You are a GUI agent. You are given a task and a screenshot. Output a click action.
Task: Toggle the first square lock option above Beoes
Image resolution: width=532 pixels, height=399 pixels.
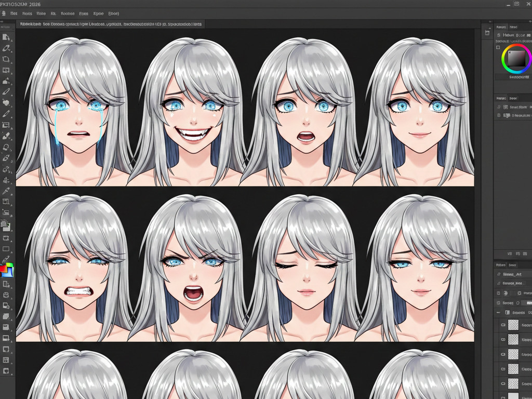coord(498,293)
